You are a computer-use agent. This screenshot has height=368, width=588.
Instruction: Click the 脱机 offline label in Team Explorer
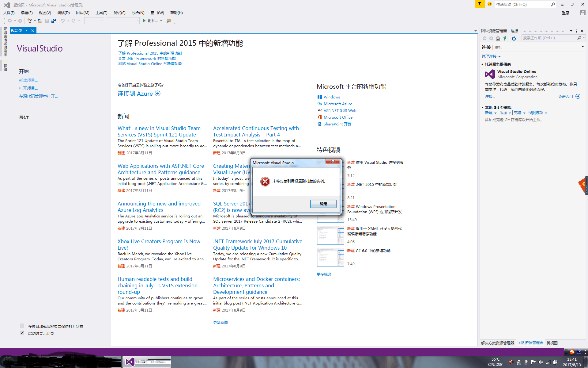click(498, 48)
